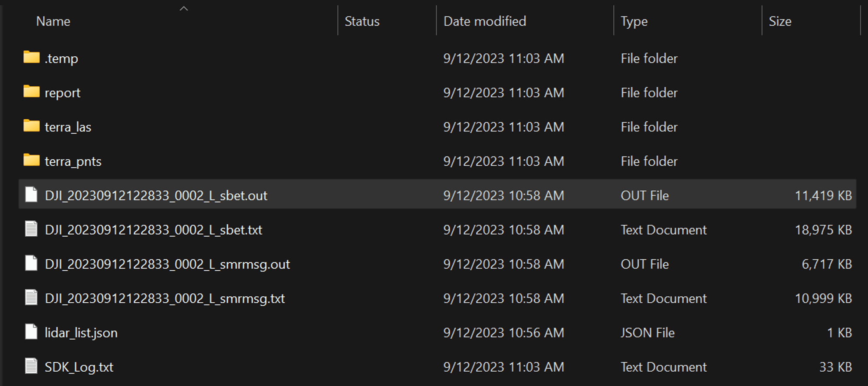Click the SDK_Log.txt document icon

[x=31, y=366]
